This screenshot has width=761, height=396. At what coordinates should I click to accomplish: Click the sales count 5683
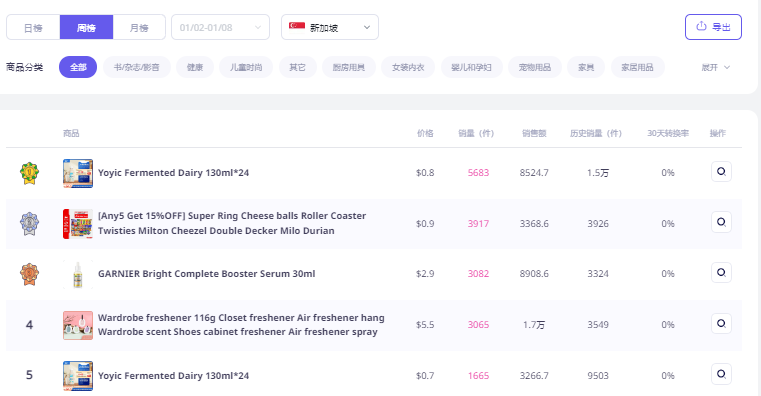(x=478, y=173)
